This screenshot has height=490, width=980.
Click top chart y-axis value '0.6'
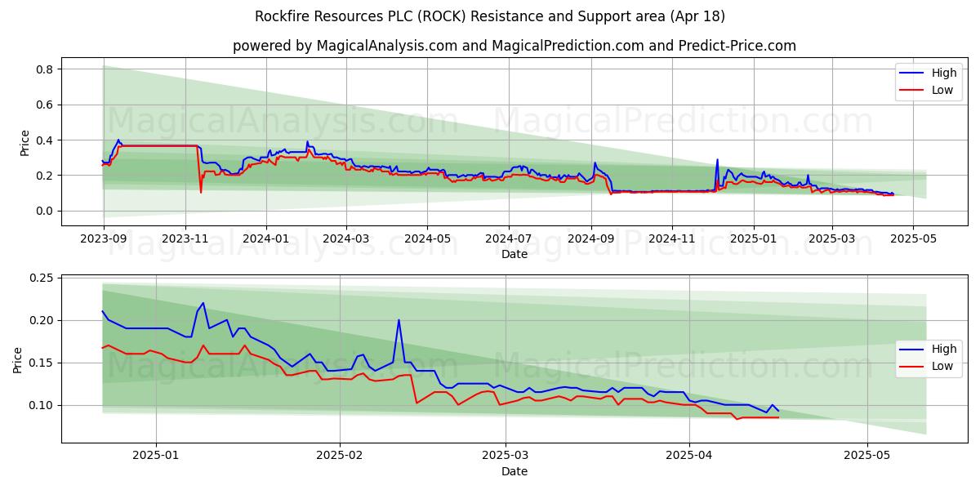[45, 105]
